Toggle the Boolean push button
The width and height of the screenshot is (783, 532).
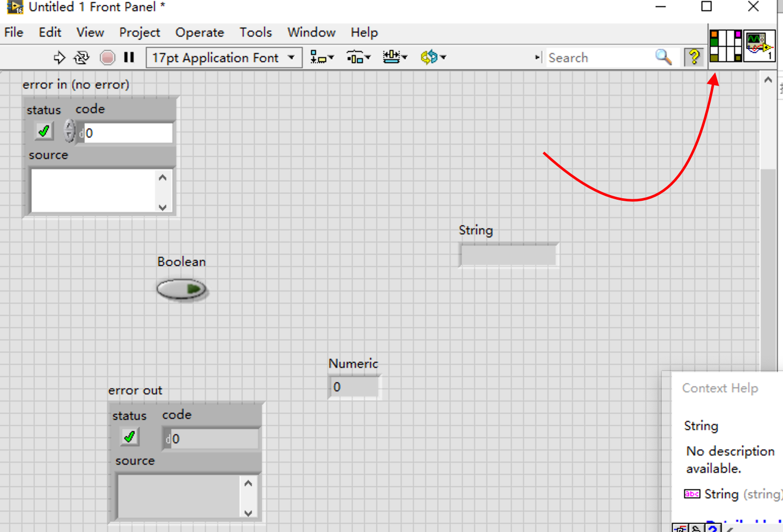pyautogui.click(x=181, y=289)
